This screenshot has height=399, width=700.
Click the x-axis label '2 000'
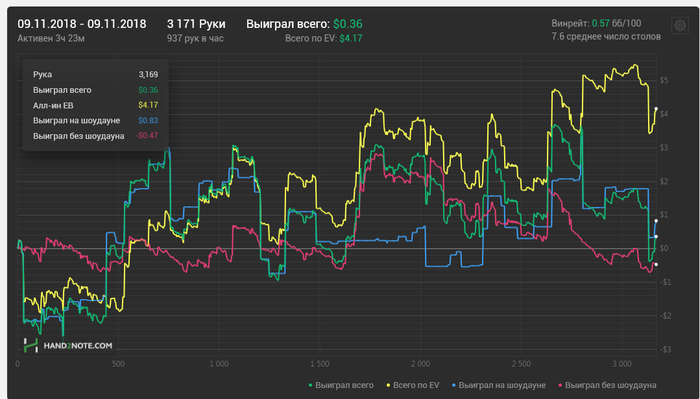(421, 364)
